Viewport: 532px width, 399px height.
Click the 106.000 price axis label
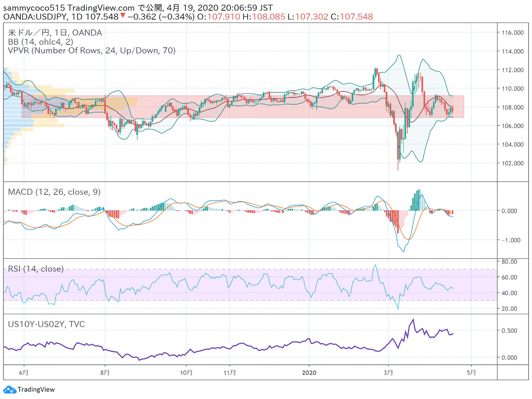coord(512,126)
